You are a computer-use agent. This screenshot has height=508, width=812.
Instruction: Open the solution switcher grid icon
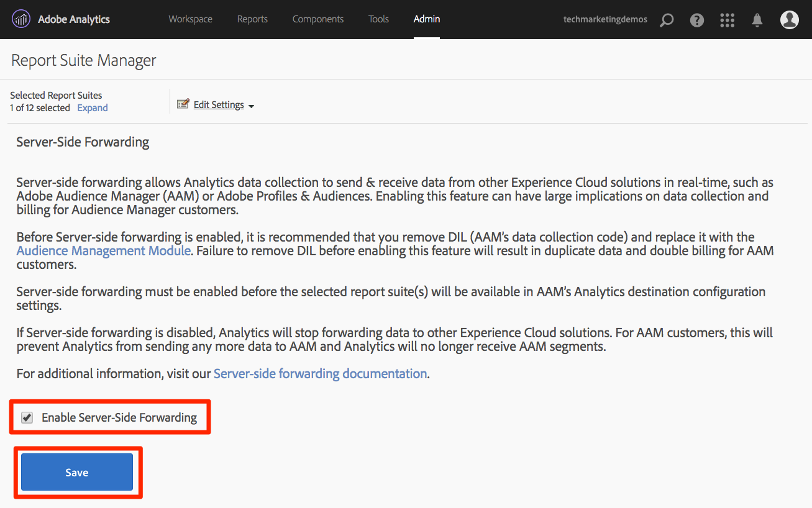(727, 20)
